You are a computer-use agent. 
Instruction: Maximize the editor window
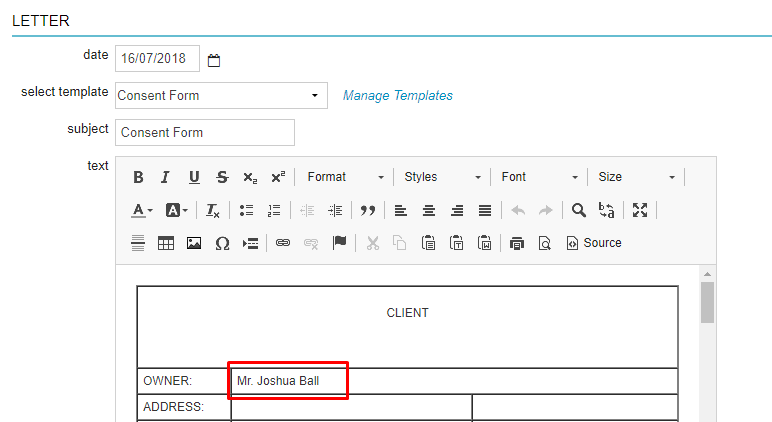pos(640,210)
